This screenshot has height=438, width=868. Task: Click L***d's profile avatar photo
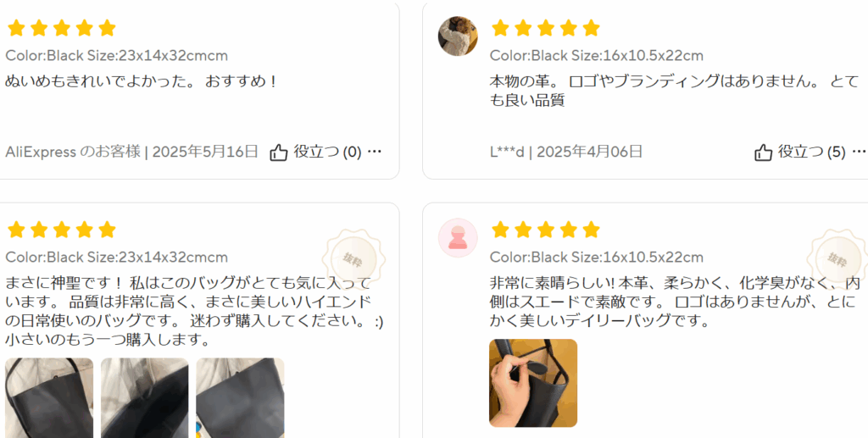pyautogui.click(x=458, y=36)
